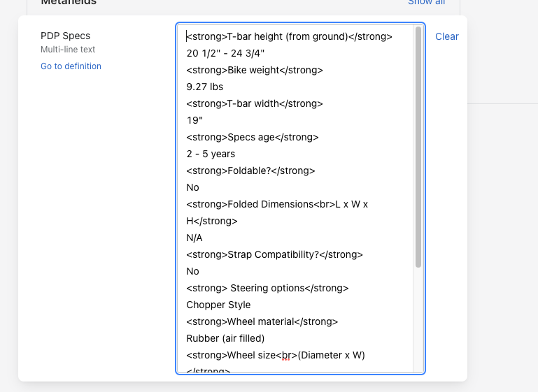Click the Clear button for PDP Specs
The height and width of the screenshot is (392, 538).
click(446, 36)
